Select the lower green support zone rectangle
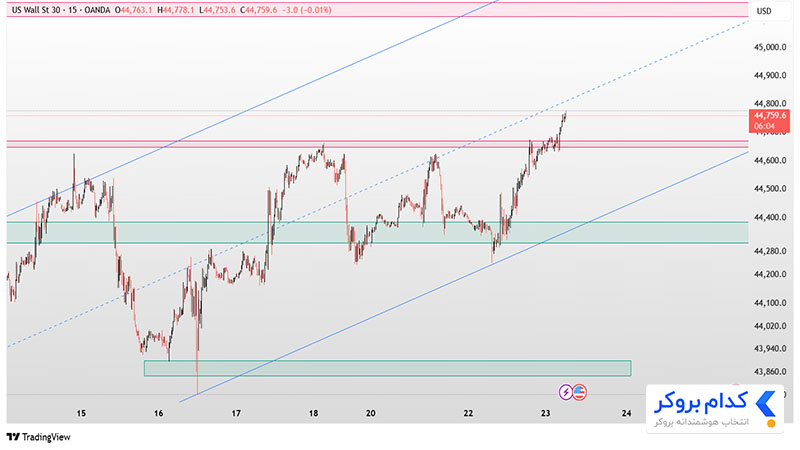This screenshot has height=450, width=800. pyautogui.click(x=387, y=368)
